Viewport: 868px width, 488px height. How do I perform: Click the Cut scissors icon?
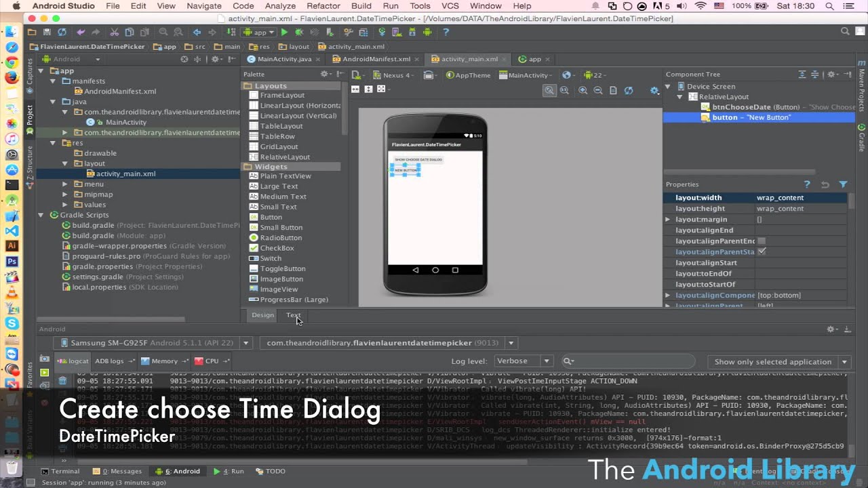(x=114, y=32)
